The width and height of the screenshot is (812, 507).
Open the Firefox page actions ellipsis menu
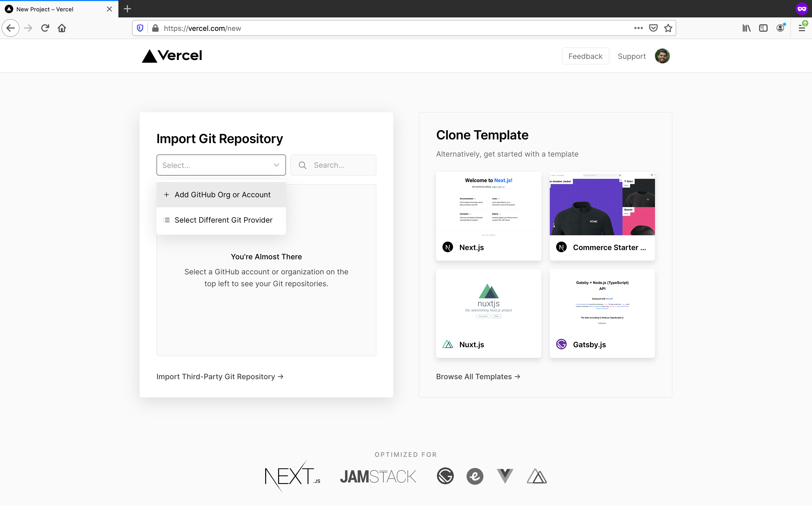pos(638,28)
